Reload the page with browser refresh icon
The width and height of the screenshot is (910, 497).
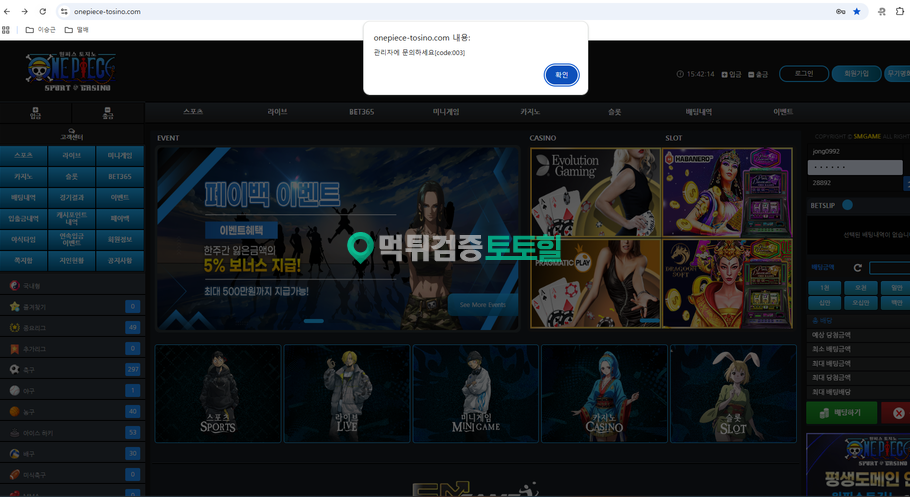[42, 11]
